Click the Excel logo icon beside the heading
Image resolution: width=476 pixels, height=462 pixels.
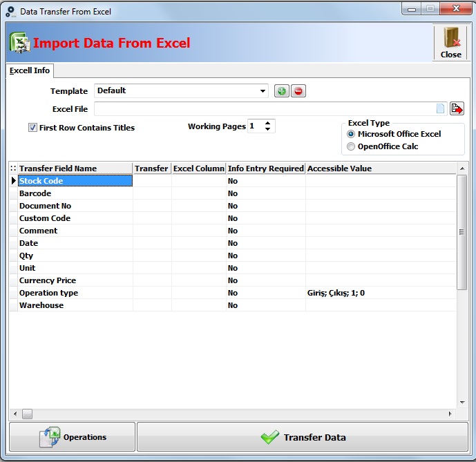pos(20,43)
